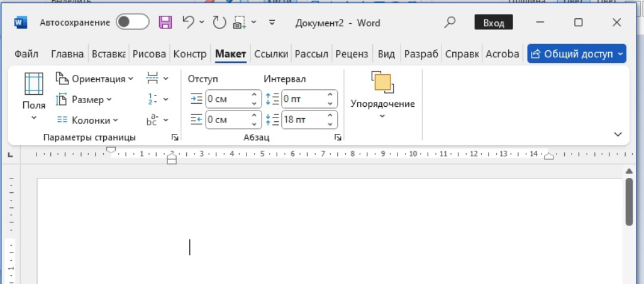Expand the Колонки dropdown
Viewport: 644px width, 284px height.
pyautogui.click(x=87, y=120)
